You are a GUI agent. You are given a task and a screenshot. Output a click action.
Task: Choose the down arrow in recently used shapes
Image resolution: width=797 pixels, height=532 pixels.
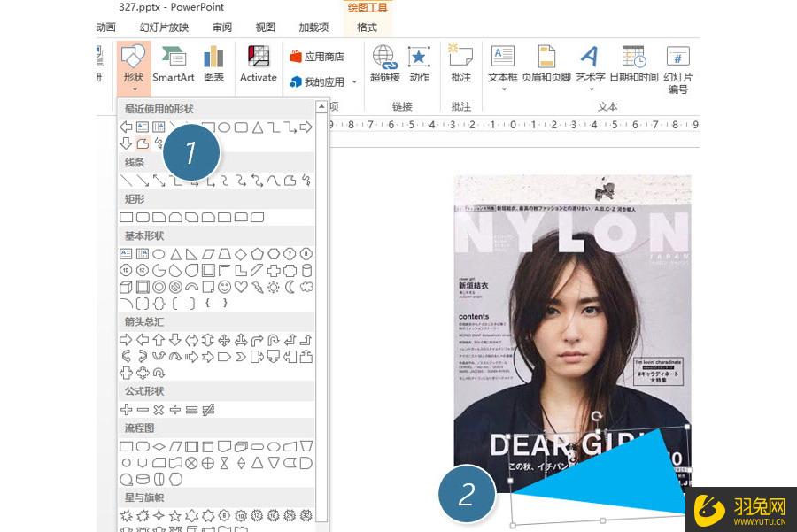pos(126,143)
